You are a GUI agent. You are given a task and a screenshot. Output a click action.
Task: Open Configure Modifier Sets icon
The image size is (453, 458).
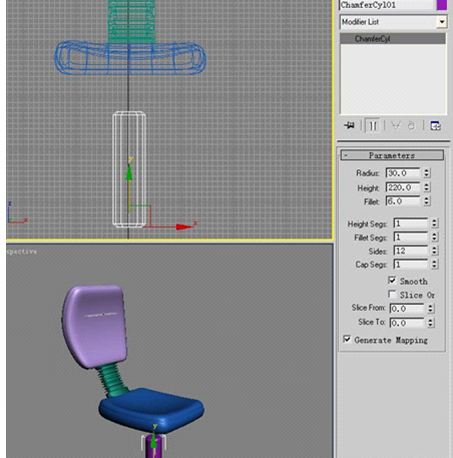tap(435, 126)
